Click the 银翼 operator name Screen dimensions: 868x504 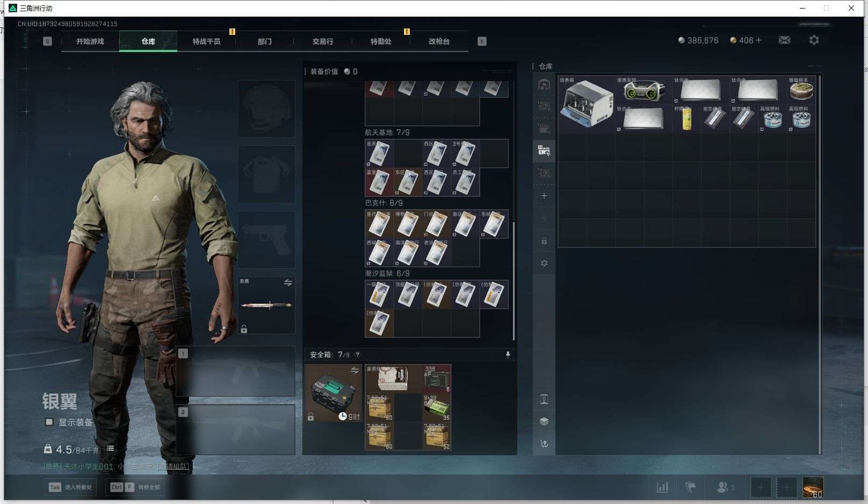tap(60, 401)
